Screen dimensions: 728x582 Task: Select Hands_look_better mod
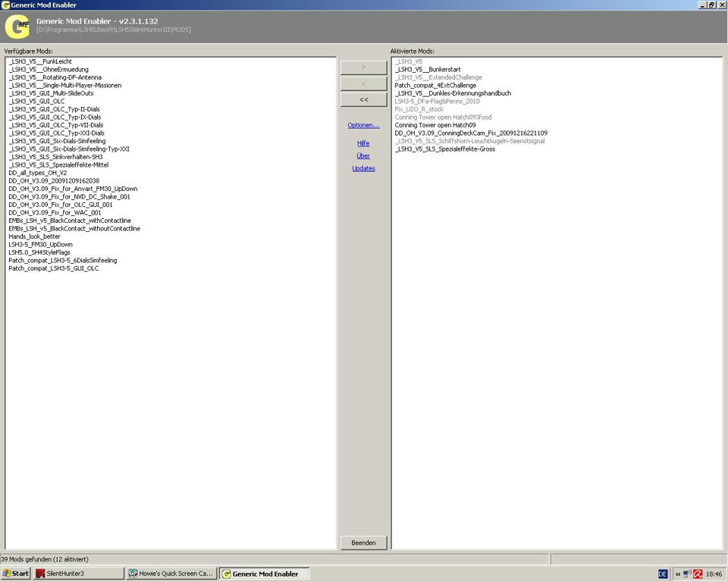(x=34, y=236)
